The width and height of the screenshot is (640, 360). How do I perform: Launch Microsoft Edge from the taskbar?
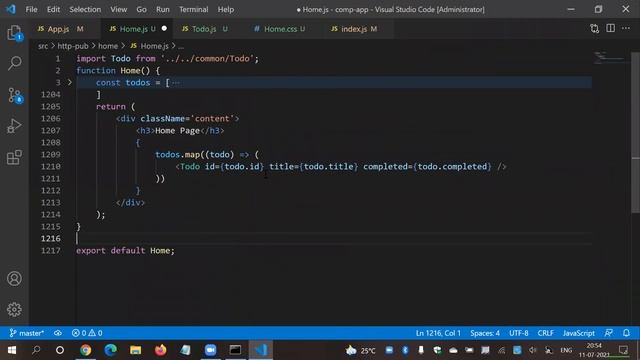click(x=110, y=350)
